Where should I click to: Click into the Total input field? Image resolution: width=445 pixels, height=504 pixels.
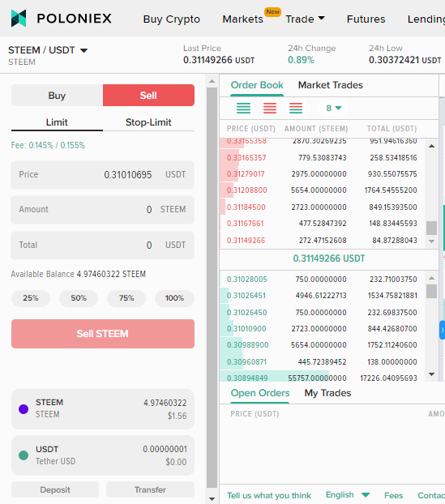103,246
